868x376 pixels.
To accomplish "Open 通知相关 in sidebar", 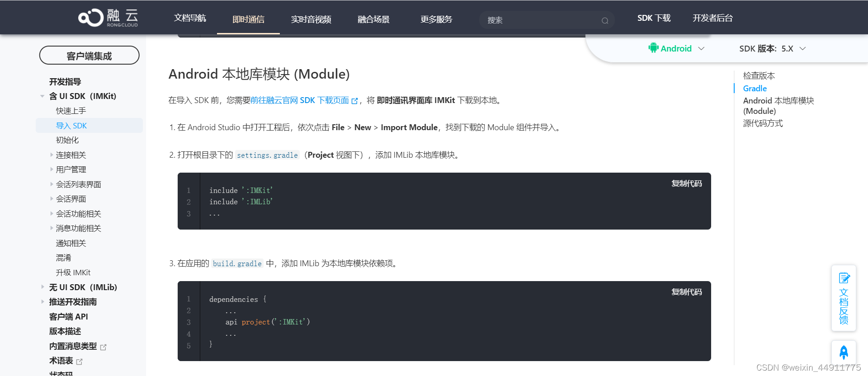I will [x=71, y=243].
